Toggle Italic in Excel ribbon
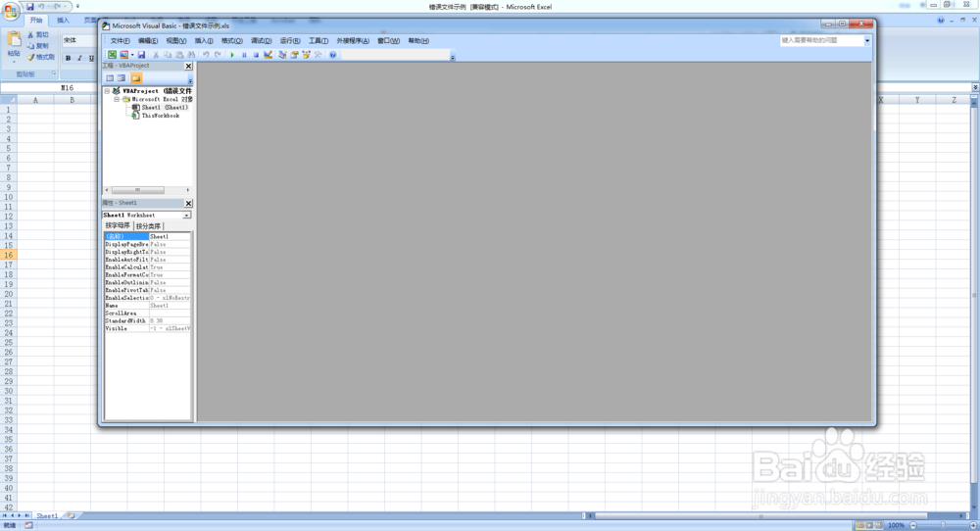 point(79,58)
